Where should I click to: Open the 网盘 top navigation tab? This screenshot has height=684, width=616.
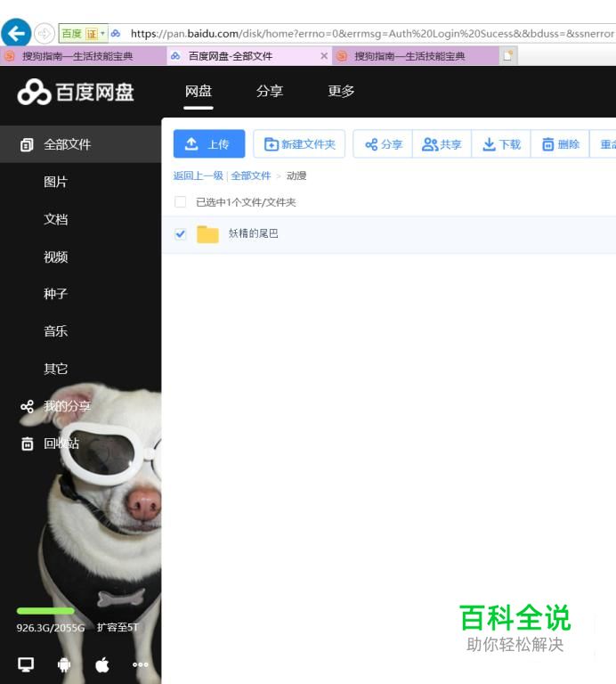click(199, 91)
